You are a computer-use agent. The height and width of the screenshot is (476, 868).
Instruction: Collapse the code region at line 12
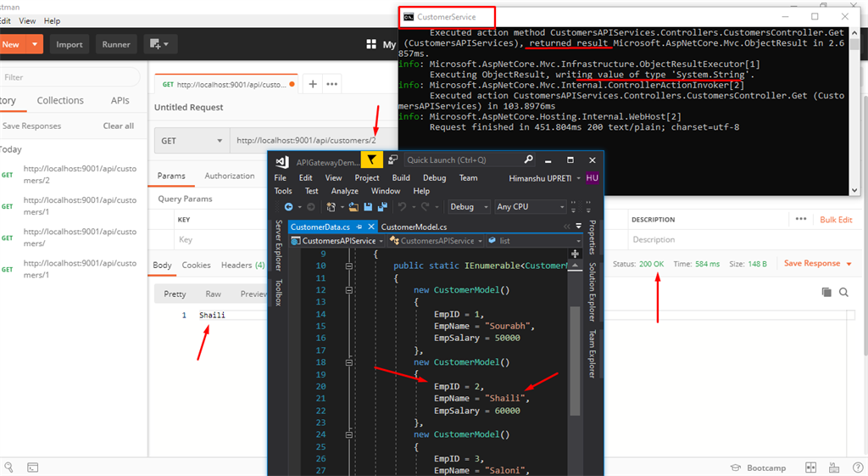pos(348,290)
